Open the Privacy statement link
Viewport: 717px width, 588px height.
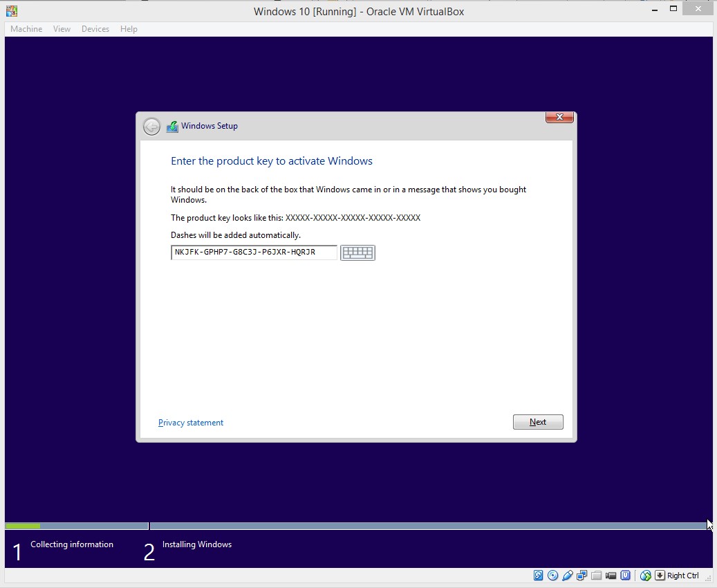click(x=191, y=423)
